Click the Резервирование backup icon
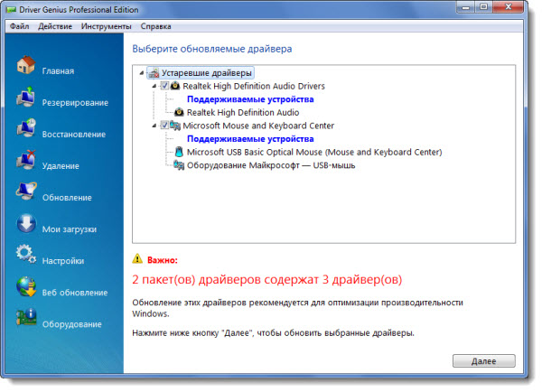Screen dimensions: 542x392 pos(26,97)
